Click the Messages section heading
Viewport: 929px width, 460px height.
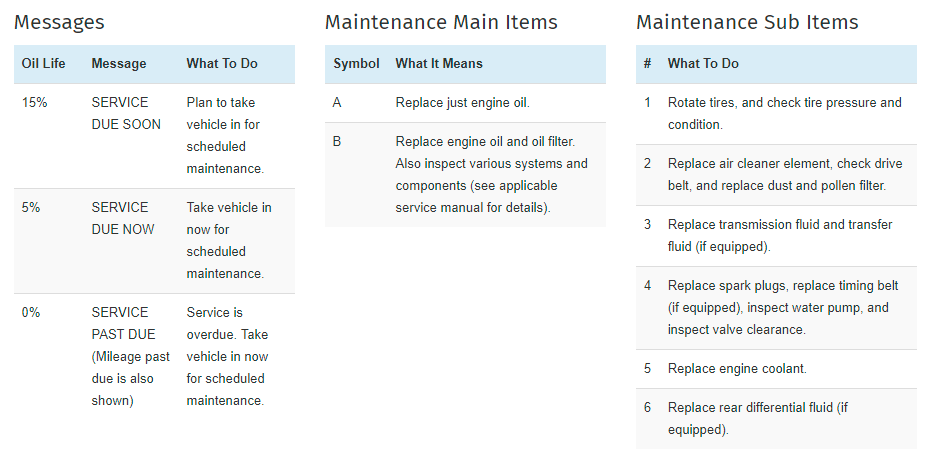59,23
